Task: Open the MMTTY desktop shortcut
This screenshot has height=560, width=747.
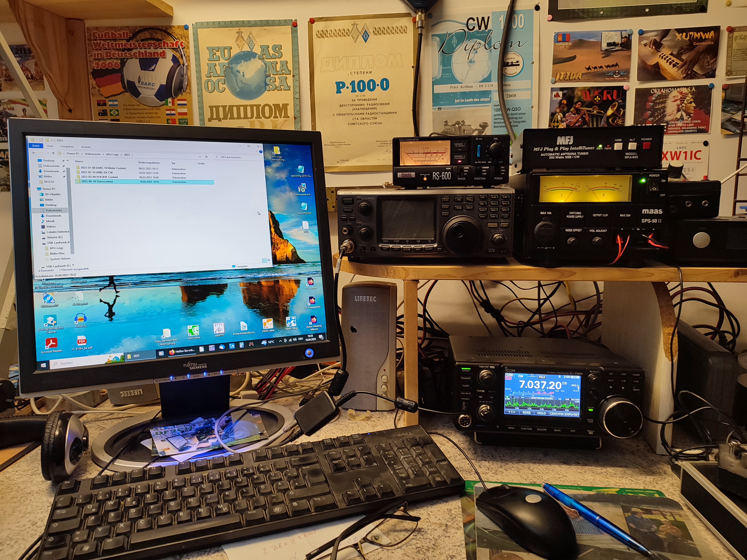Action: (x=219, y=329)
